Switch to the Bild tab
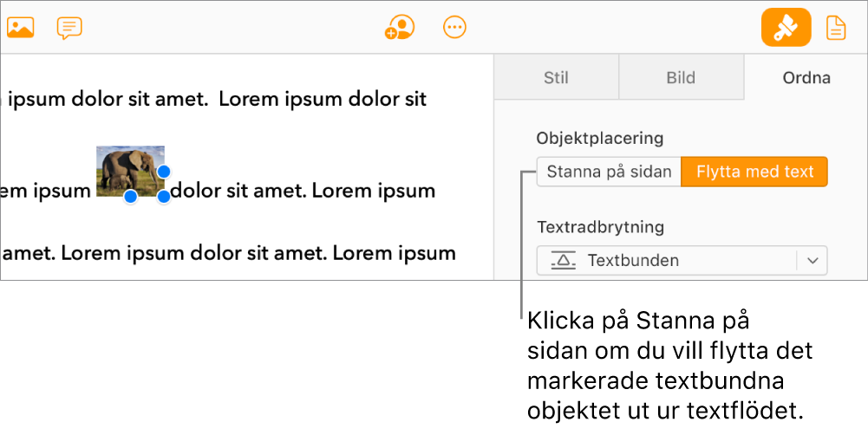 (681, 77)
